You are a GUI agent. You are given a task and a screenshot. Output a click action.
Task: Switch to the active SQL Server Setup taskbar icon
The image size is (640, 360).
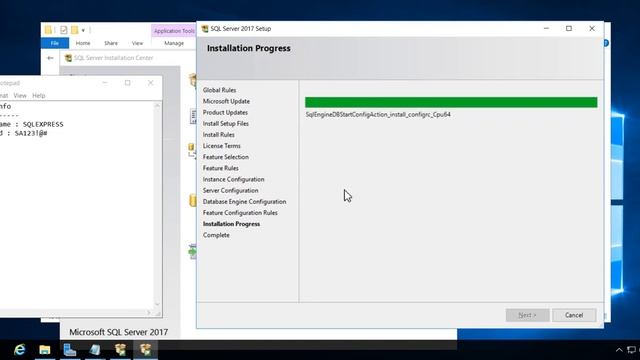(x=145, y=350)
